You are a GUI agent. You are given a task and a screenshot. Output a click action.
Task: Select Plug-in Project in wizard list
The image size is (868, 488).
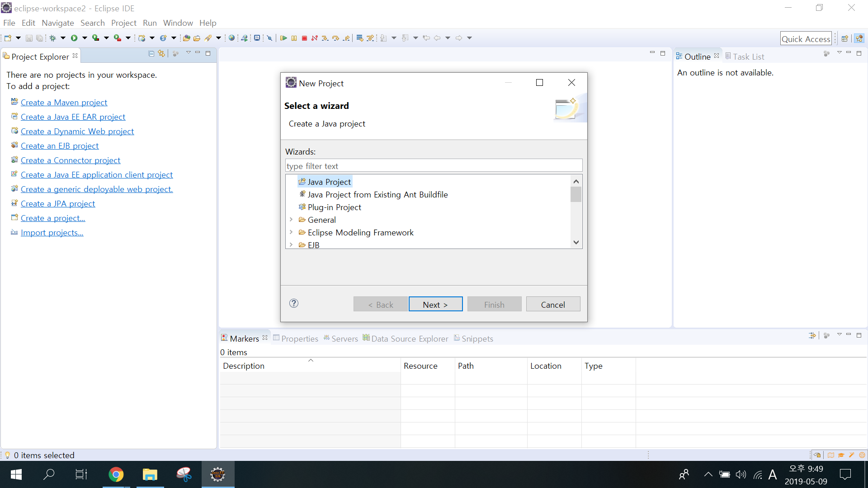click(334, 207)
